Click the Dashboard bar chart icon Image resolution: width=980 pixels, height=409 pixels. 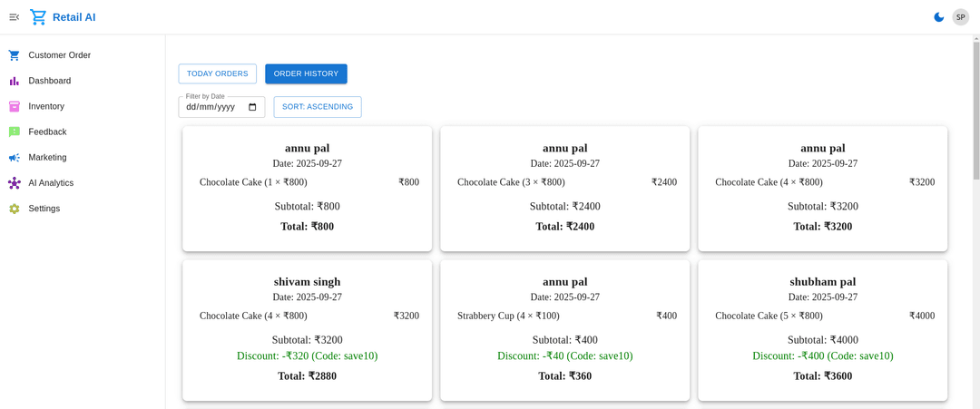click(x=15, y=81)
